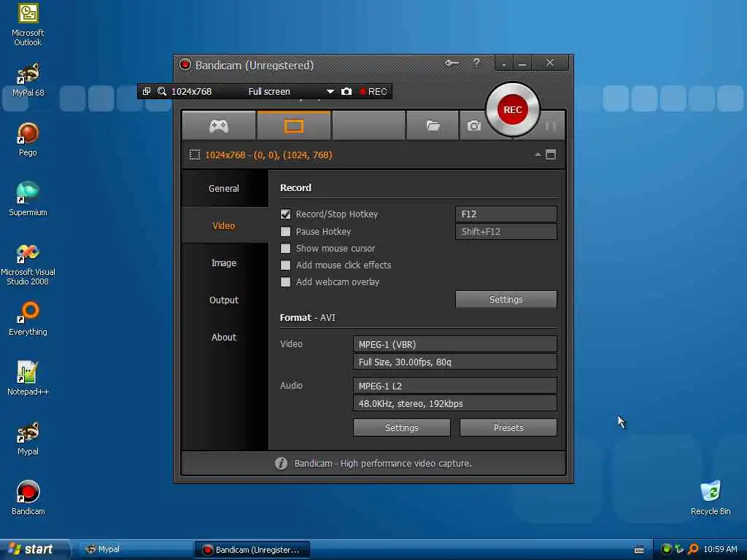Viewport: 747px width, 560px height.
Task: Click the Windows start button
Action: tap(34, 549)
